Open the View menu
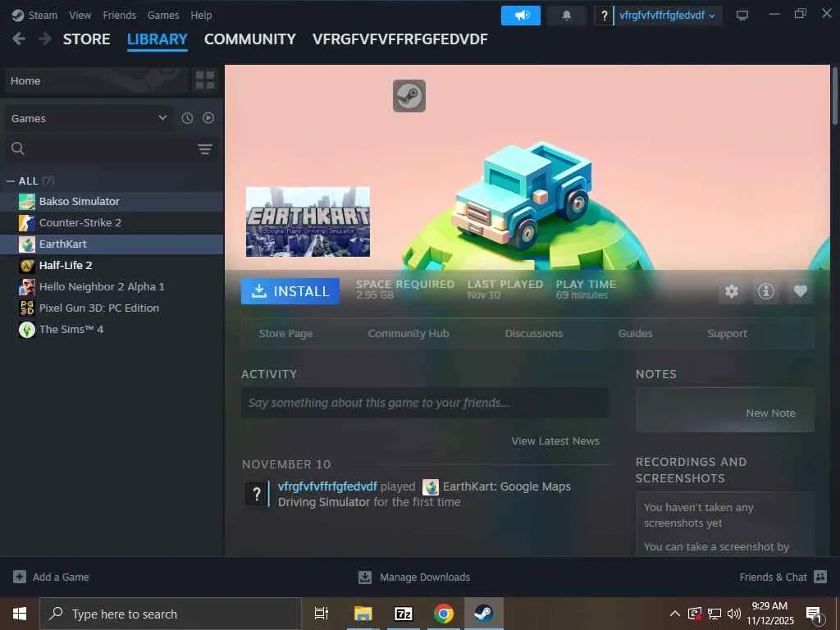Image resolution: width=840 pixels, height=630 pixels. pyautogui.click(x=80, y=16)
